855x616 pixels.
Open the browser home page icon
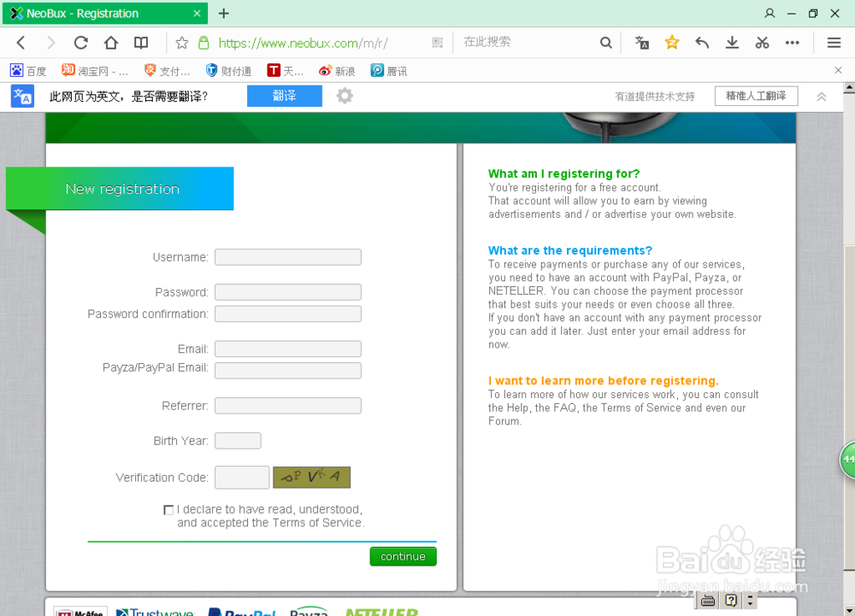pyautogui.click(x=110, y=43)
